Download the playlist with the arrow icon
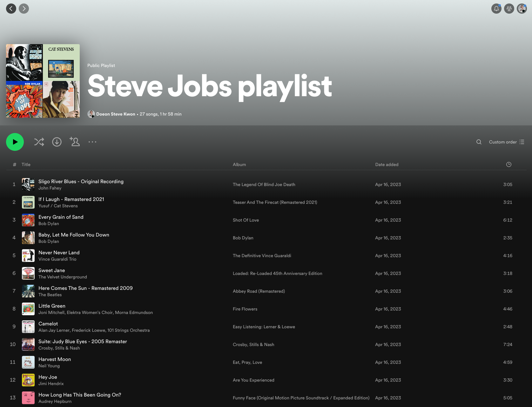 pos(57,142)
